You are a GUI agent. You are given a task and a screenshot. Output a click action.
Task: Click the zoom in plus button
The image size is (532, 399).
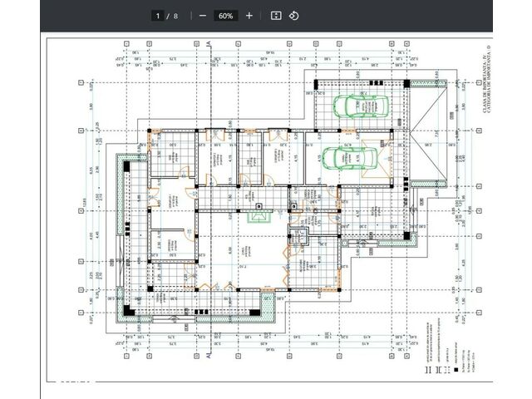click(x=249, y=16)
